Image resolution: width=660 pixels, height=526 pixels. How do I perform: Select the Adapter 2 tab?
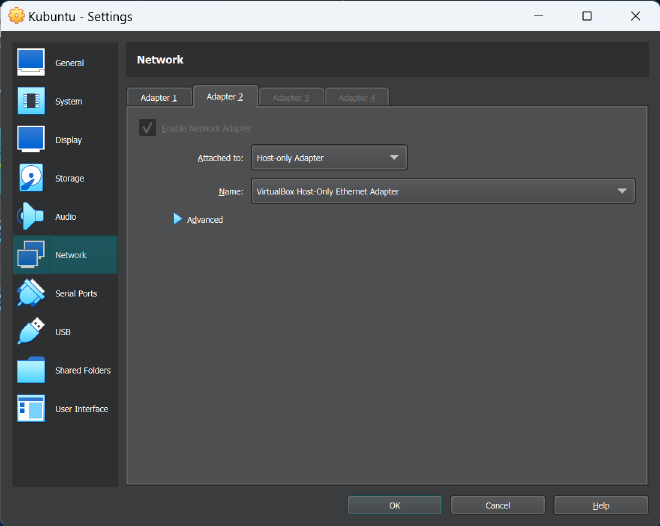coord(225,97)
